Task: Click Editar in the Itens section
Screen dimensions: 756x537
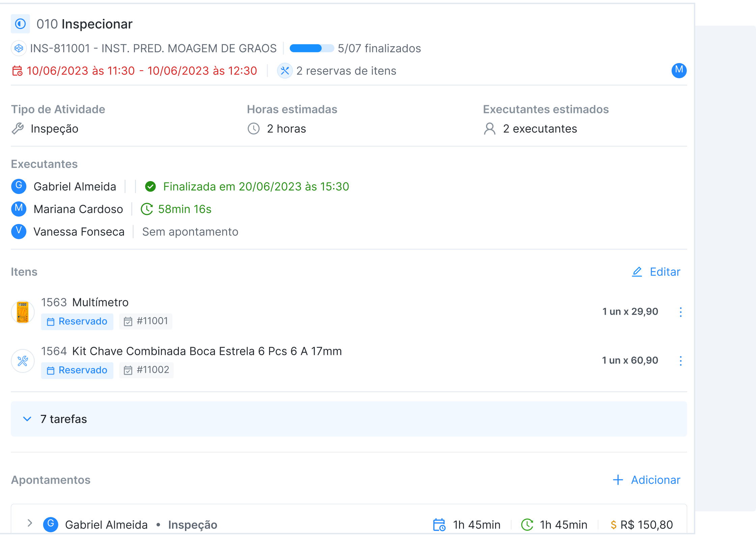Action: 665,272
